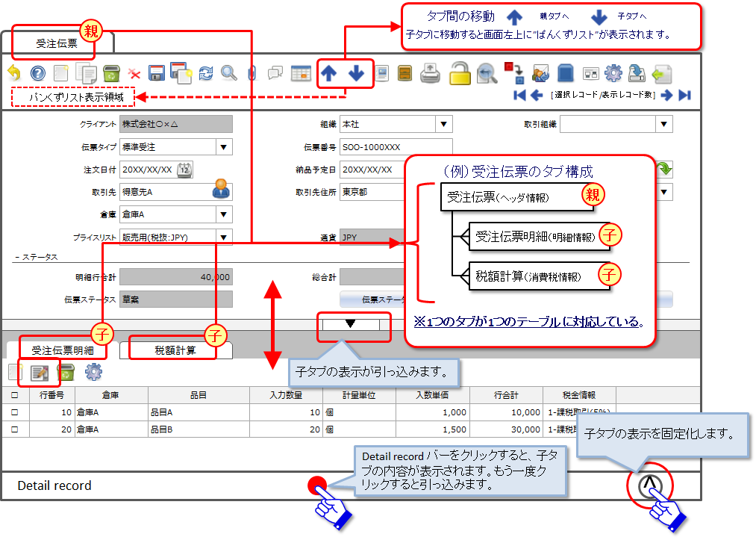756x540 pixels.
Task: Collapse the child tab area with the down-triangle
Action: point(351,324)
